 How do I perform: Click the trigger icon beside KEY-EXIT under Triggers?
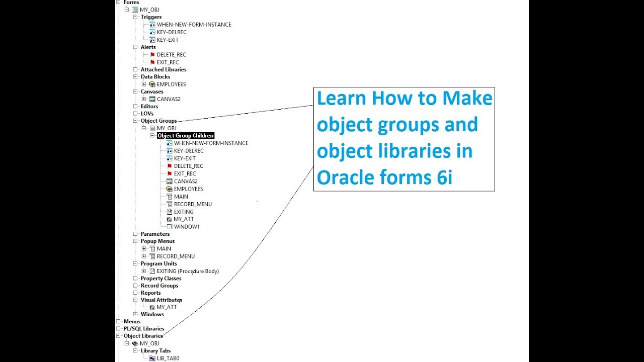coord(152,40)
